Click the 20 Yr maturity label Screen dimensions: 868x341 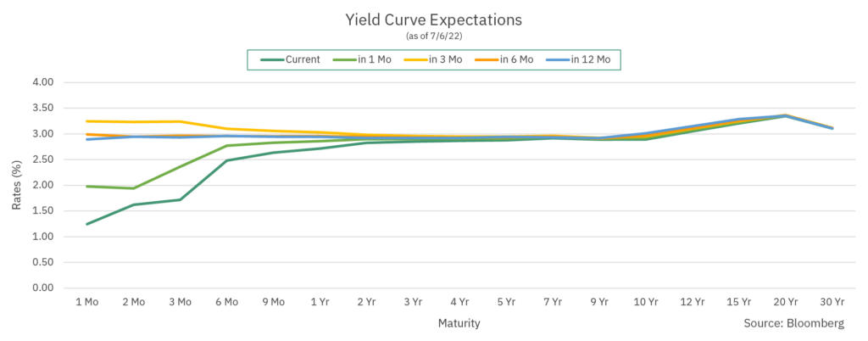coord(786,302)
